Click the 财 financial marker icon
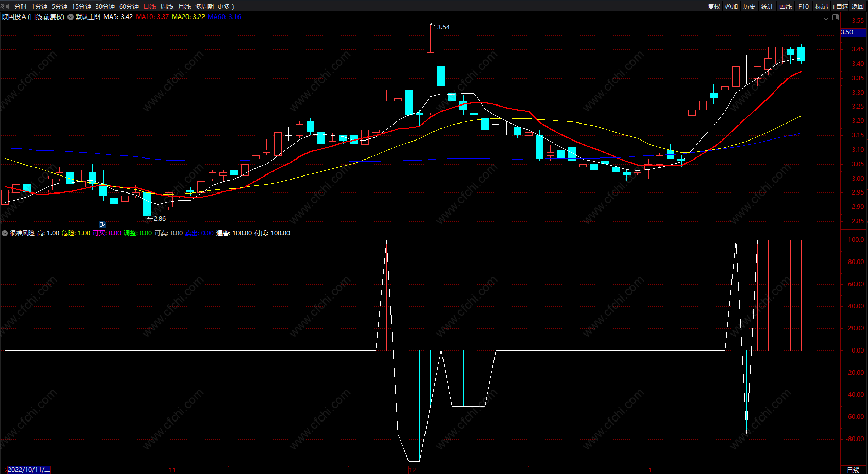 click(x=103, y=225)
